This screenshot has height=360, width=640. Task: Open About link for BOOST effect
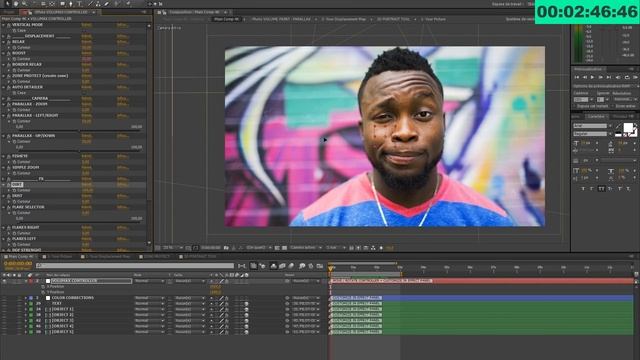pos(123,53)
